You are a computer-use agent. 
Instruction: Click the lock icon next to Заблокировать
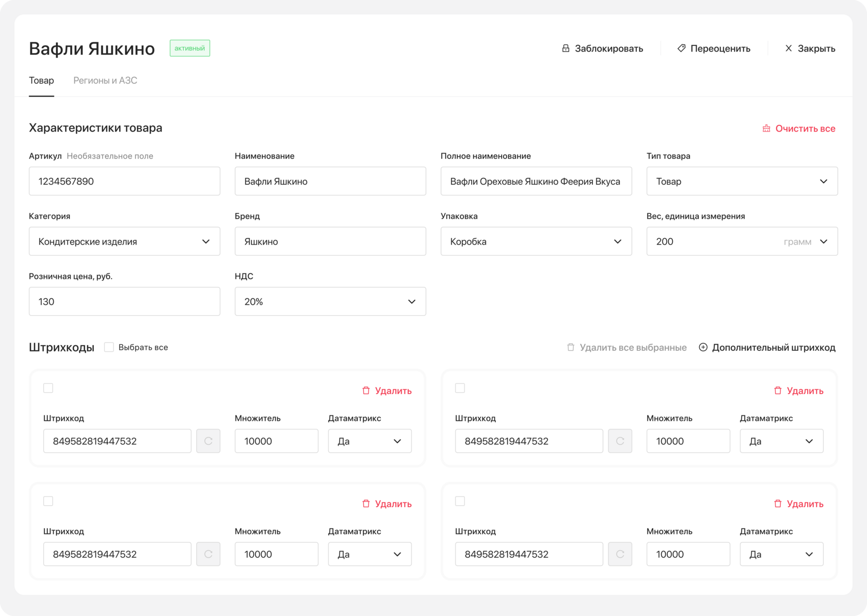pyautogui.click(x=566, y=48)
